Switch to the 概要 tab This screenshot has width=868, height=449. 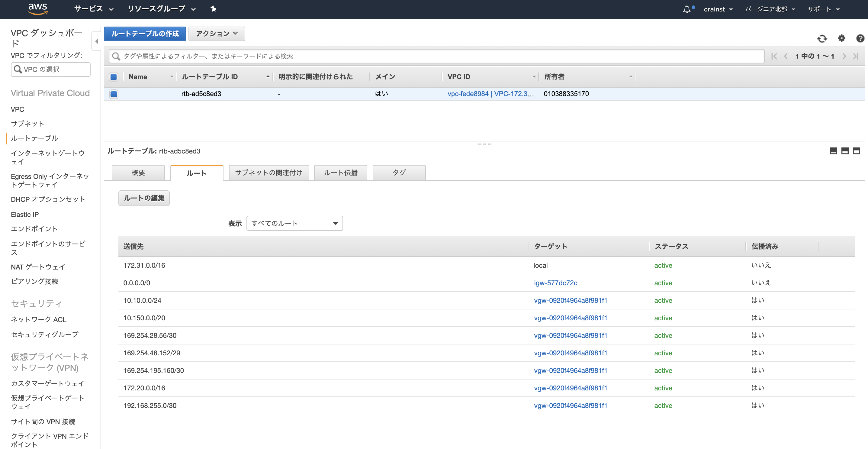coord(138,173)
